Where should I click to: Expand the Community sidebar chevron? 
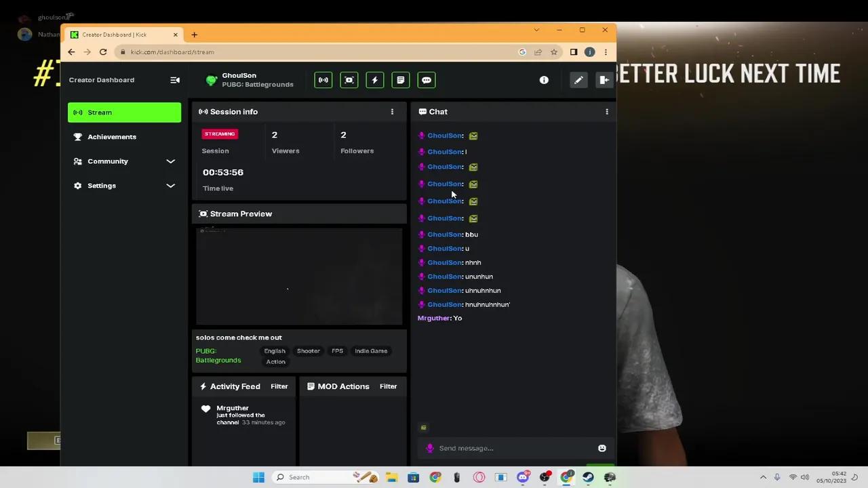(171, 161)
